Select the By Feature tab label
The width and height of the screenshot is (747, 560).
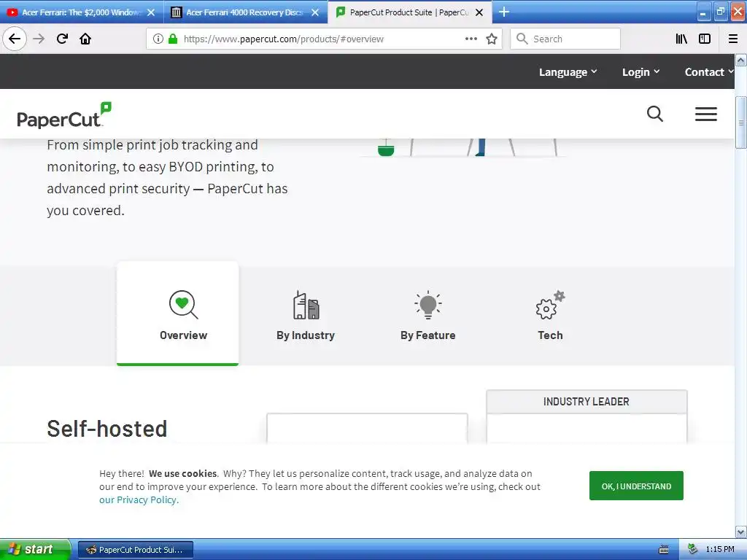click(x=427, y=335)
